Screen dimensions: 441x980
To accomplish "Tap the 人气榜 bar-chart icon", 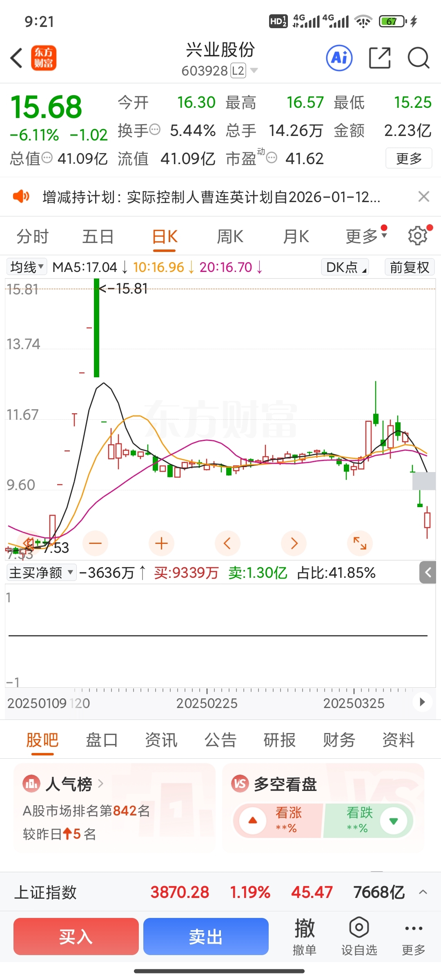I will pyautogui.click(x=31, y=784).
